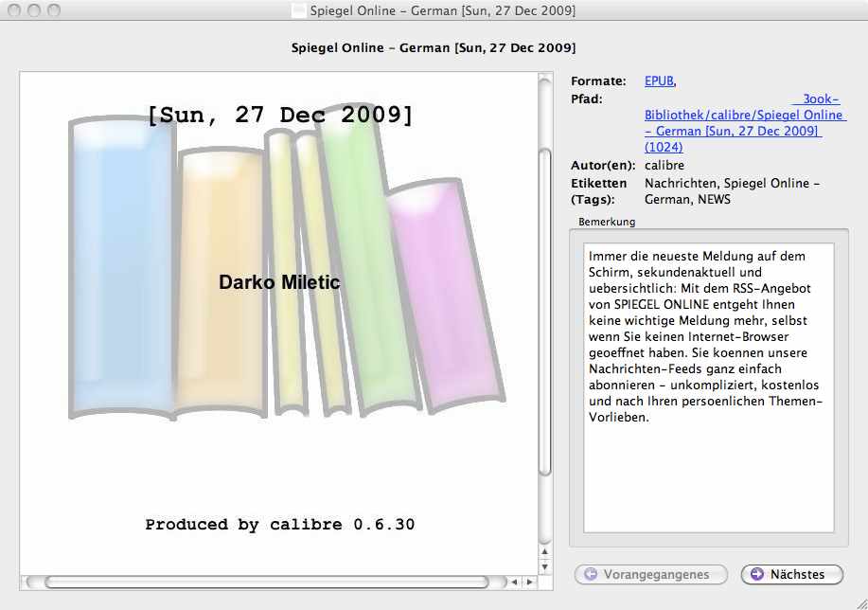Click the up arrow of the cover scrollbar
The image size is (868, 610).
(x=545, y=552)
